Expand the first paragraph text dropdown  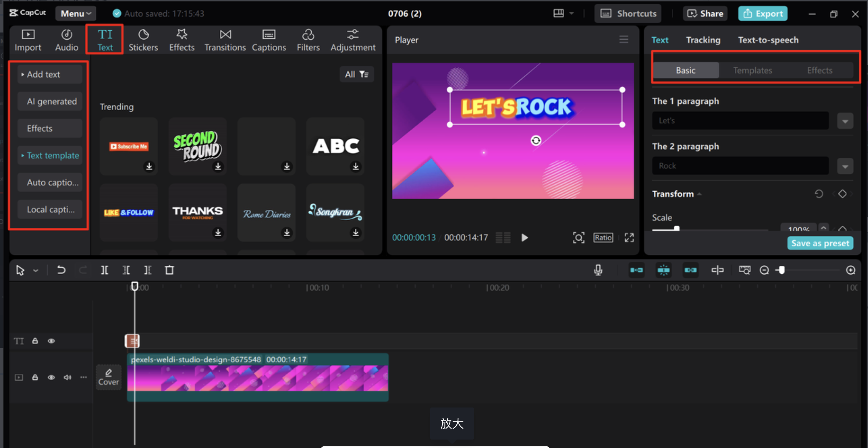845,121
